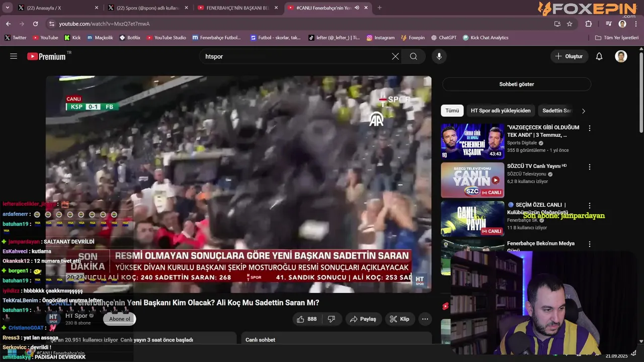Open new browser tab with plus

tap(379, 8)
